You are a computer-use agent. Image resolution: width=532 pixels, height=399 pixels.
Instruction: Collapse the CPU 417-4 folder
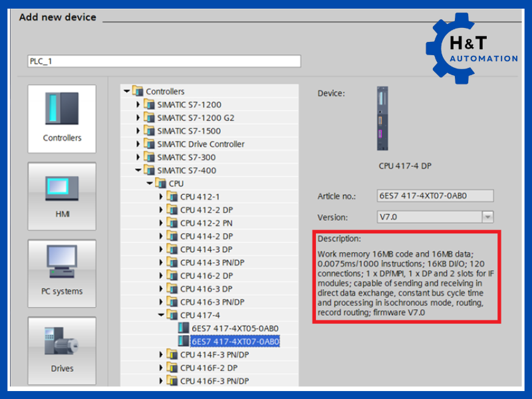pos(160,315)
